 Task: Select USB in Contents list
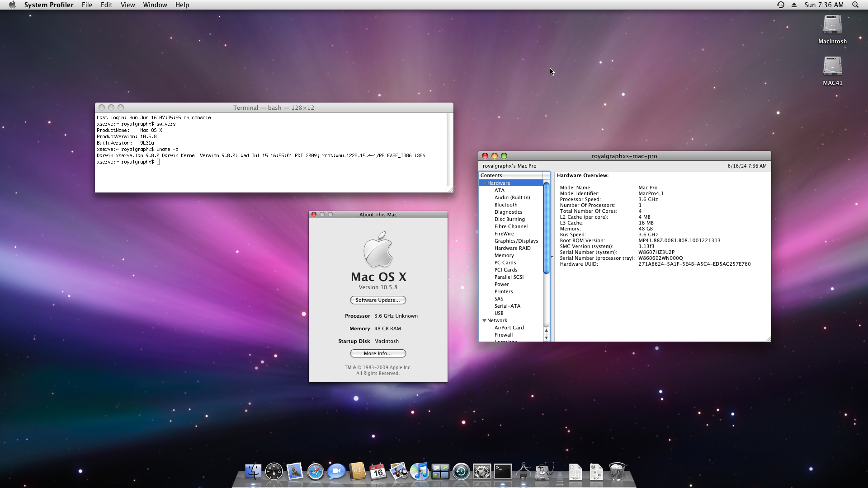pyautogui.click(x=499, y=313)
